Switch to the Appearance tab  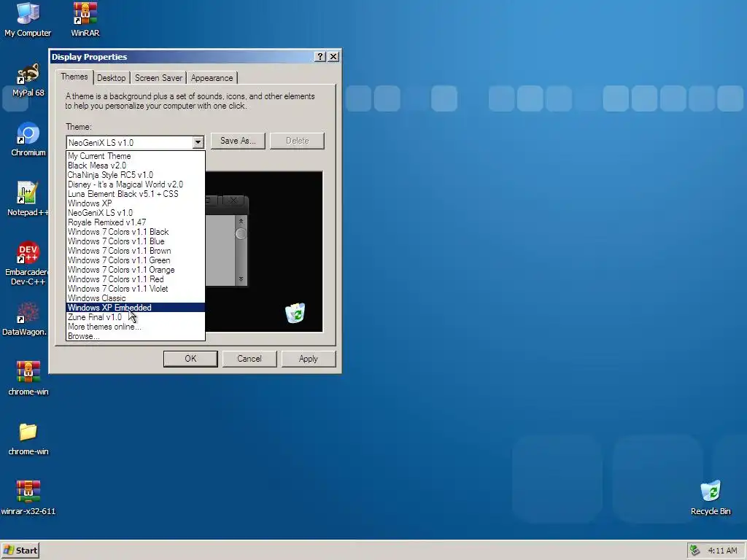pyautogui.click(x=212, y=78)
